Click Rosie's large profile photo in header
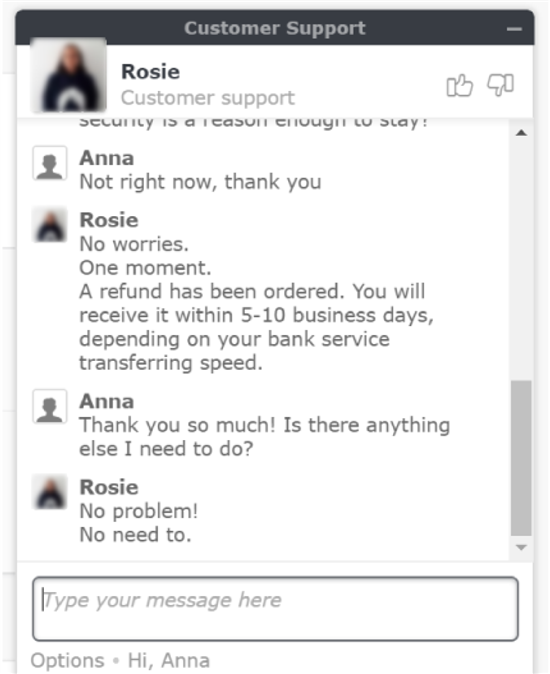The height and width of the screenshot is (674, 550). [69, 76]
